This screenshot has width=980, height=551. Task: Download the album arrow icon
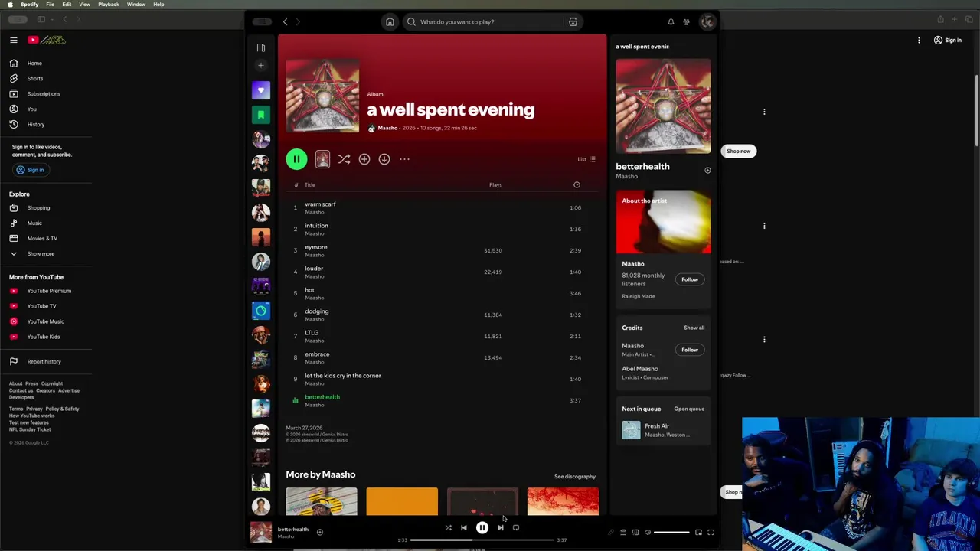click(x=384, y=159)
